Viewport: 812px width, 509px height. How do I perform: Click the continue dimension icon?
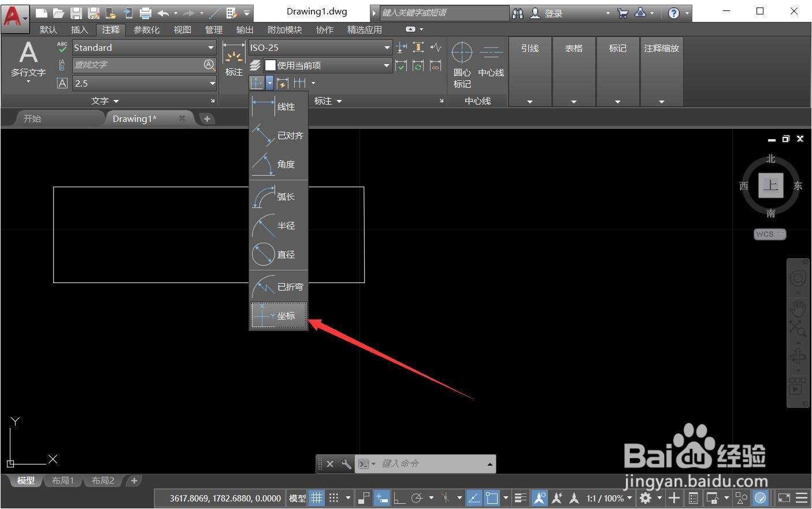pos(299,83)
